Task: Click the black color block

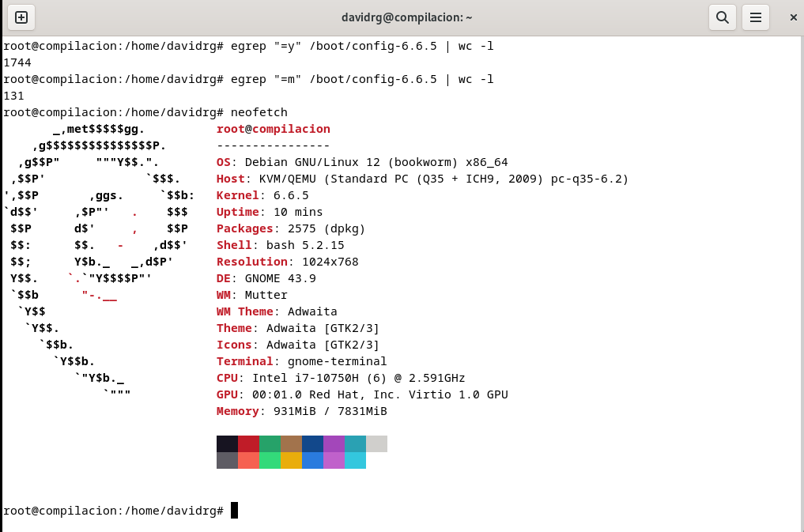Action: [x=227, y=443]
